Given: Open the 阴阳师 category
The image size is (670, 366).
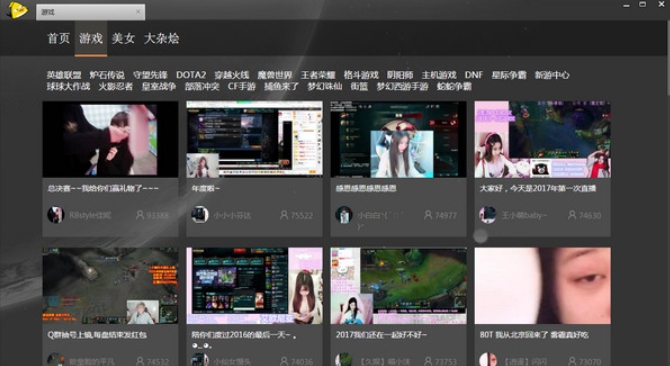Looking at the screenshot, I should [400, 75].
